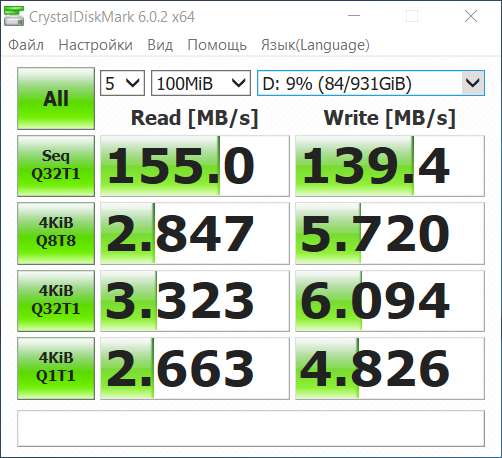The height and width of the screenshot is (458, 502).
Task: Open the Файл menu
Action: tap(26, 45)
